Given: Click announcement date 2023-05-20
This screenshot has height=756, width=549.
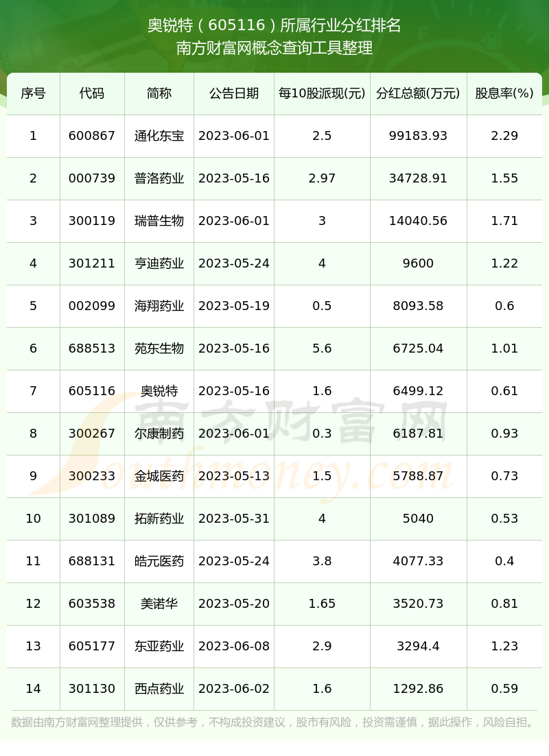Looking at the screenshot, I should tap(234, 604).
